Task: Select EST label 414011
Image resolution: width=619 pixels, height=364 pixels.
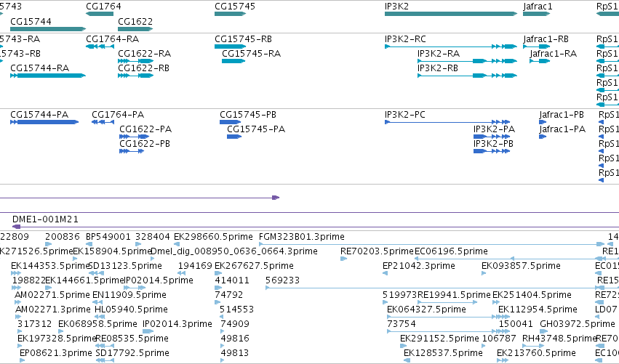Action: [x=232, y=280]
